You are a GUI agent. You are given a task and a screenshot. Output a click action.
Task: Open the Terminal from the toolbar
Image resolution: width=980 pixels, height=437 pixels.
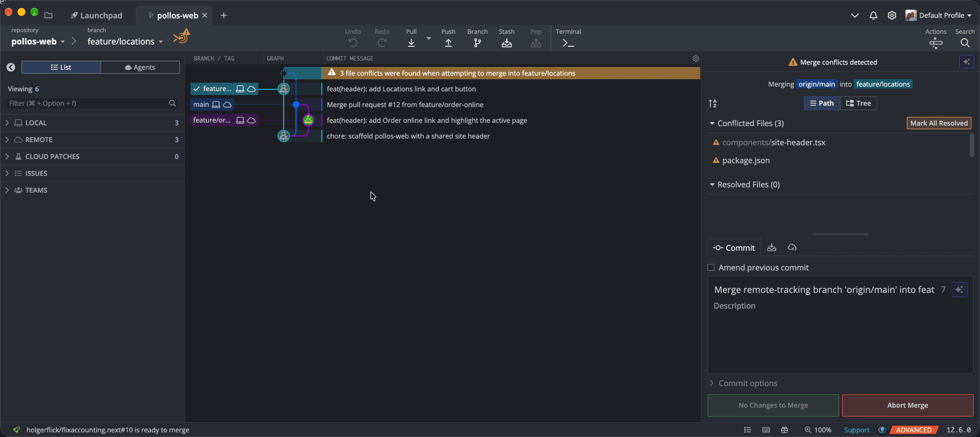click(x=568, y=43)
